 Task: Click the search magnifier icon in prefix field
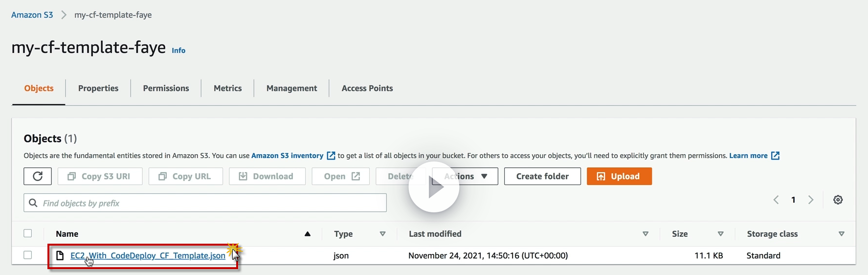pyautogui.click(x=33, y=203)
